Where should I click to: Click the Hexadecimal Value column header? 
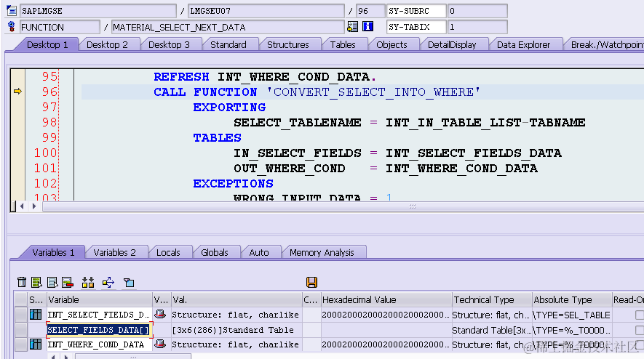tap(386, 300)
